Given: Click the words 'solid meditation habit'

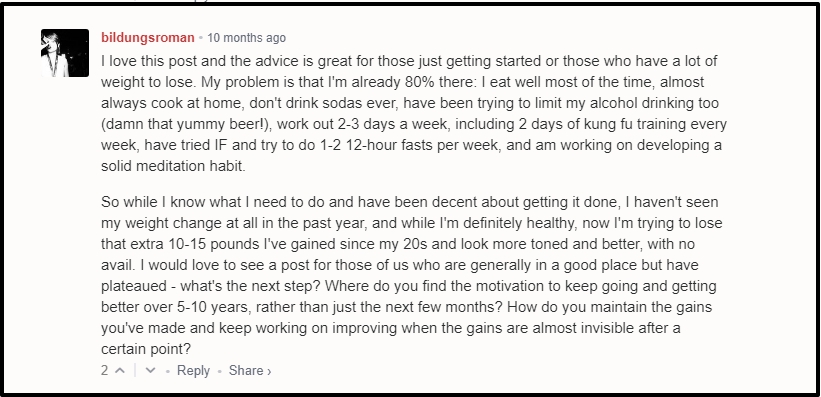Looking at the screenshot, I should 171,167.
